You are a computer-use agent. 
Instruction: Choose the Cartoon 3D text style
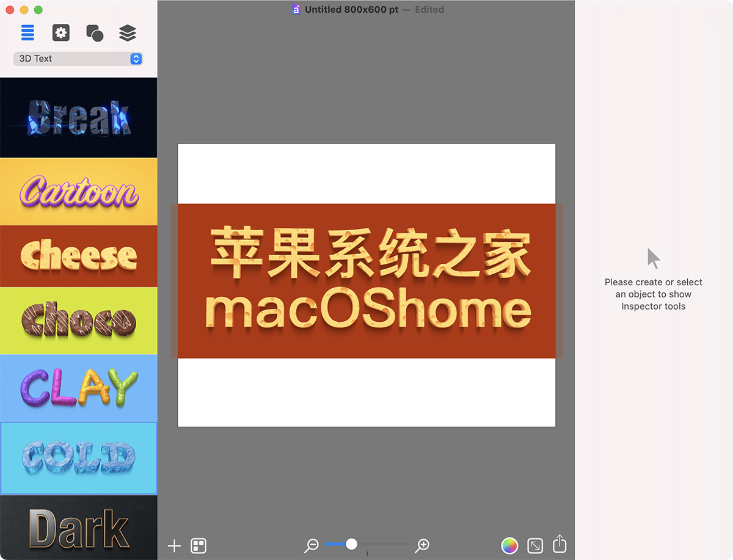coord(78,192)
